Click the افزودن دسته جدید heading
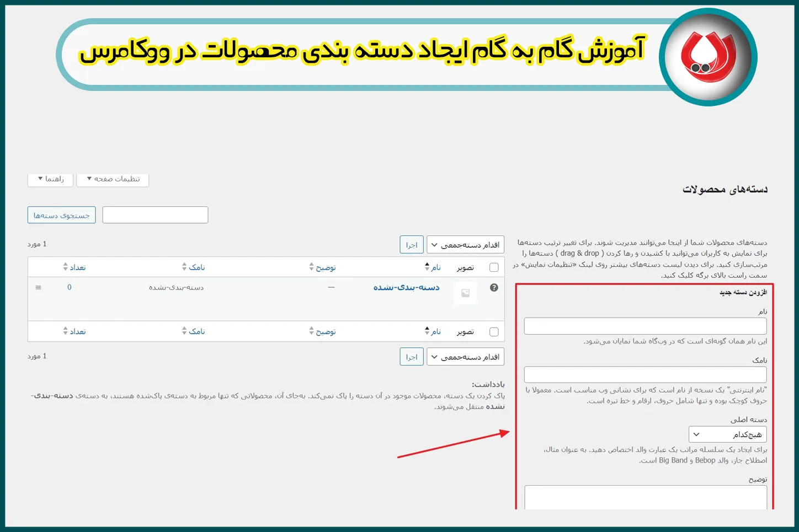The width and height of the screenshot is (799, 532). [743, 292]
